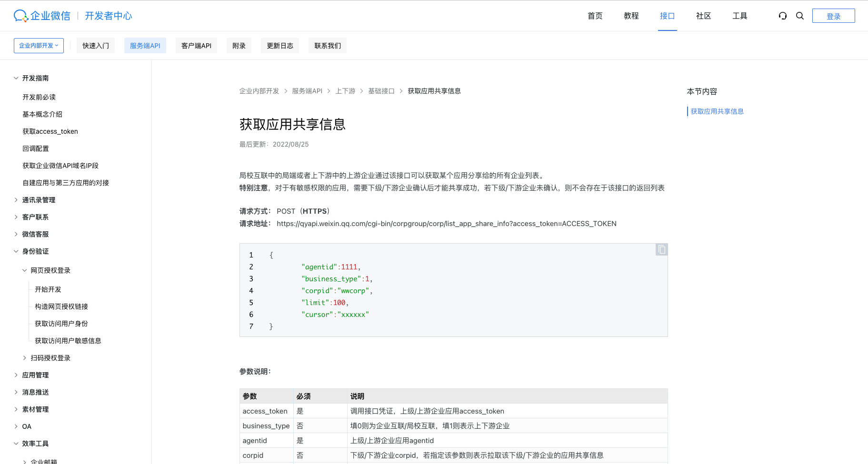Switch to 更新日志 tab
The height and width of the screenshot is (464, 868).
pos(280,46)
